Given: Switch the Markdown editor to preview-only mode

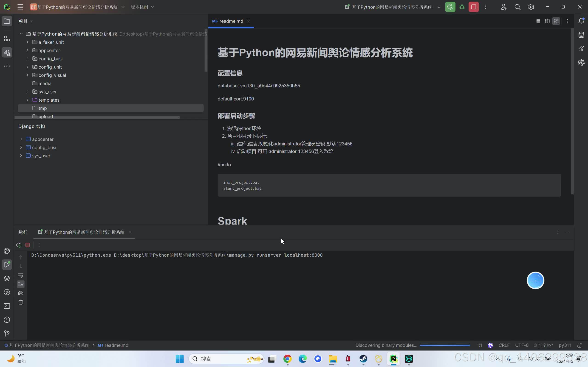Looking at the screenshot, I should (556, 21).
